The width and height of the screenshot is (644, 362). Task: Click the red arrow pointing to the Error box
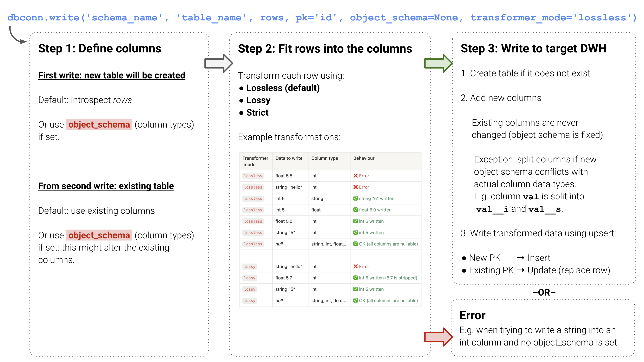(x=439, y=337)
